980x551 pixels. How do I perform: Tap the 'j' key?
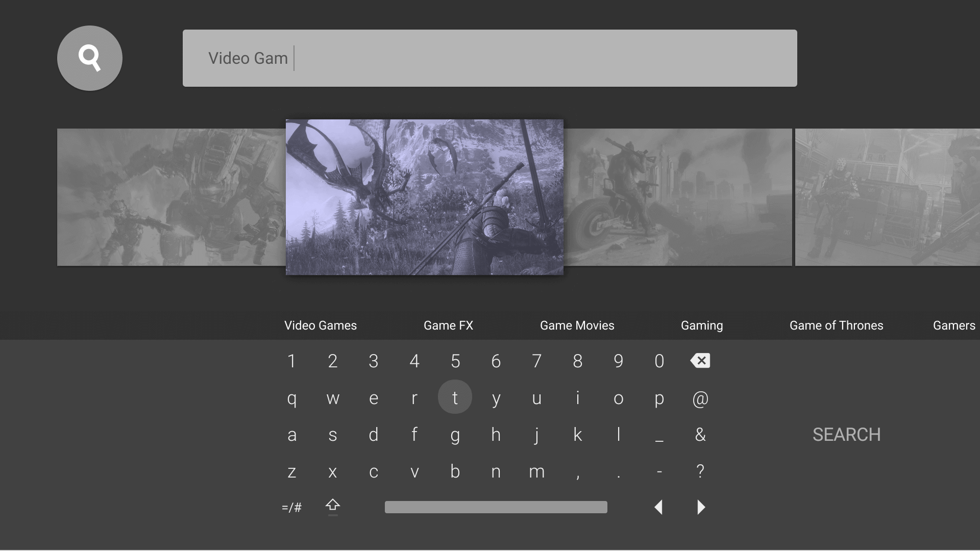(537, 436)
